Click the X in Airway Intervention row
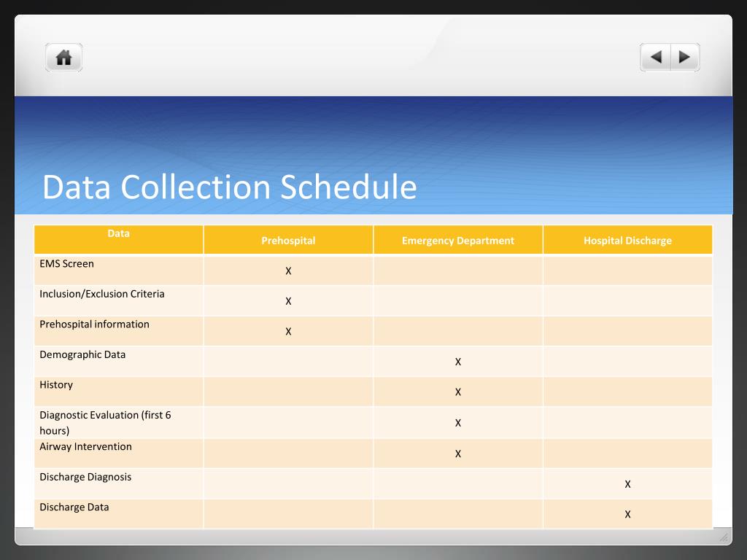The image size is (747, 560). (x=458, y=454)
